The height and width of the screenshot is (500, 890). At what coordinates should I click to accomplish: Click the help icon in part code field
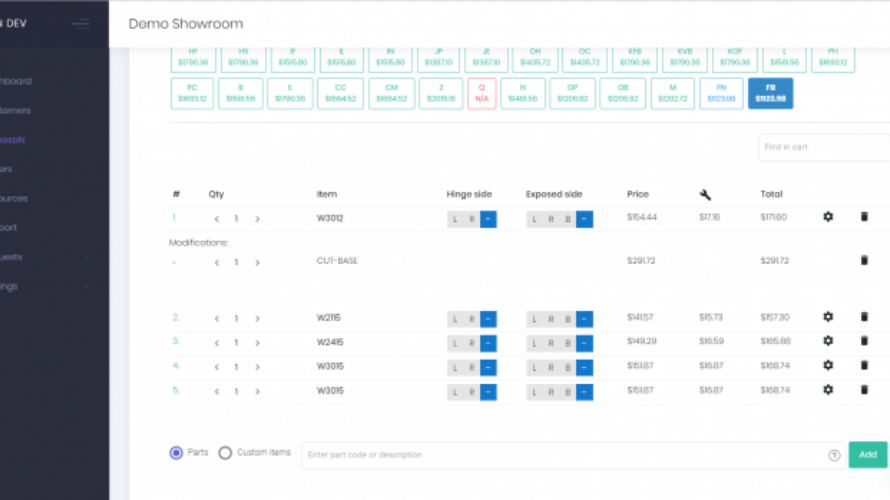pos(834,455)
